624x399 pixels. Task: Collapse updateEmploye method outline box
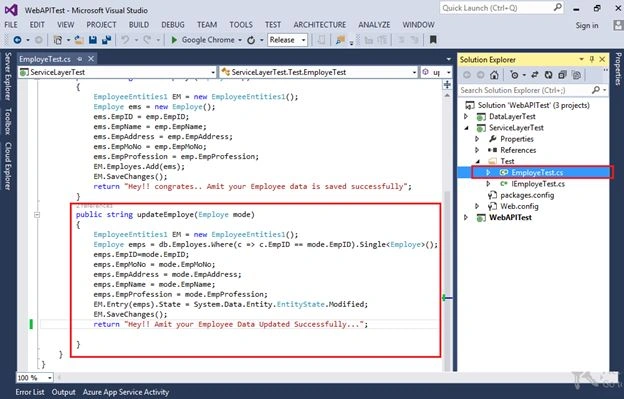[x=37, y=215]
